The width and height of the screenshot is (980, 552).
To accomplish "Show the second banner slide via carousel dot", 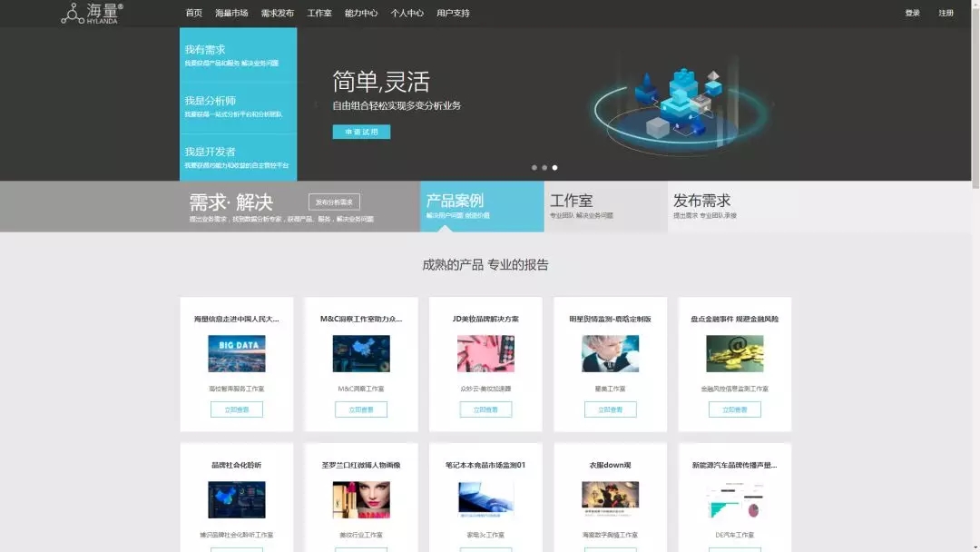I will pyautogui.click(x=544, y=168).
